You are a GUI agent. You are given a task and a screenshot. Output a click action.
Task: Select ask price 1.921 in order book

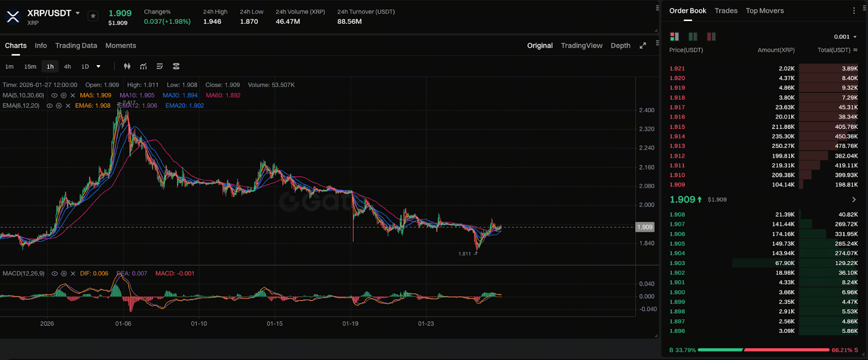point(677,68)
